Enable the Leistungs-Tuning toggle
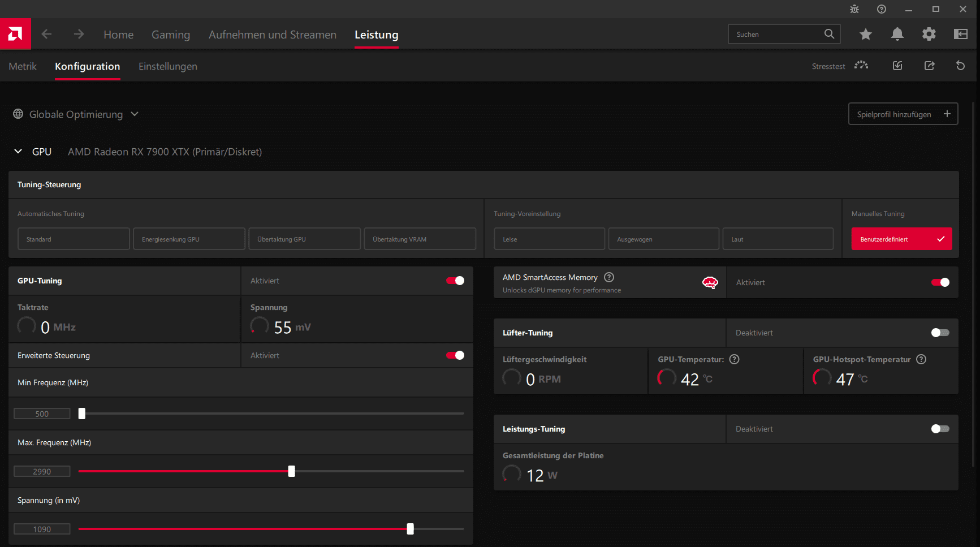Screen dimensions: 980x547 click(940, 429)
